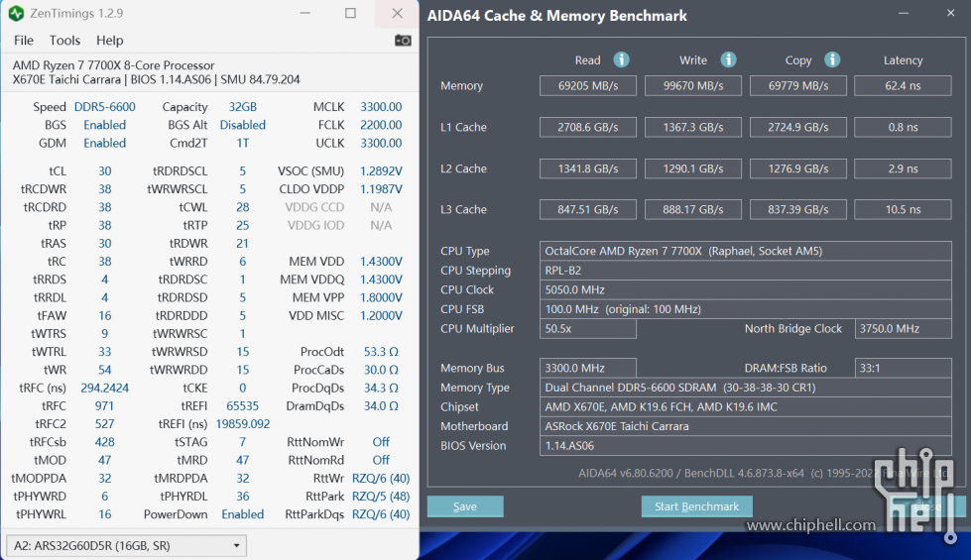Open the Help menu in ZenTimings

click(x=110, y=41)
